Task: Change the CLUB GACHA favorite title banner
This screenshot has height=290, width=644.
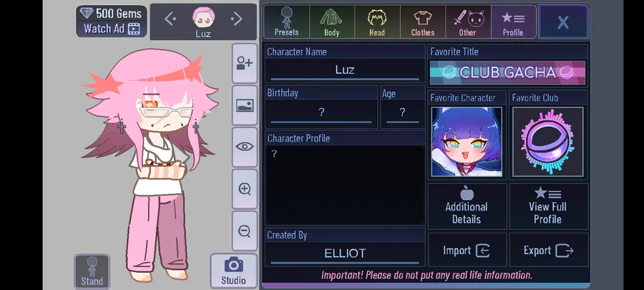Action: [x=507, y=73]
